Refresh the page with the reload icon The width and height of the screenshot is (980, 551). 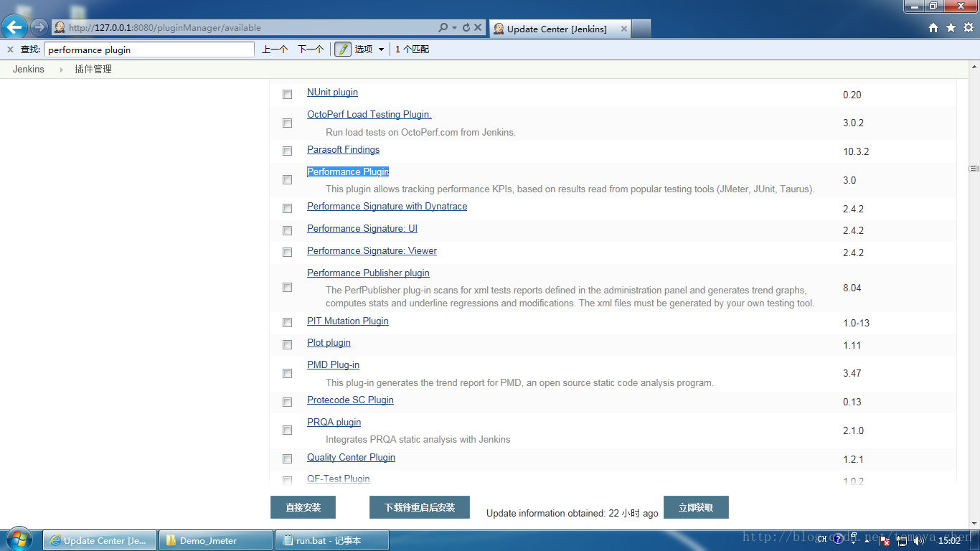pos(466,28)
